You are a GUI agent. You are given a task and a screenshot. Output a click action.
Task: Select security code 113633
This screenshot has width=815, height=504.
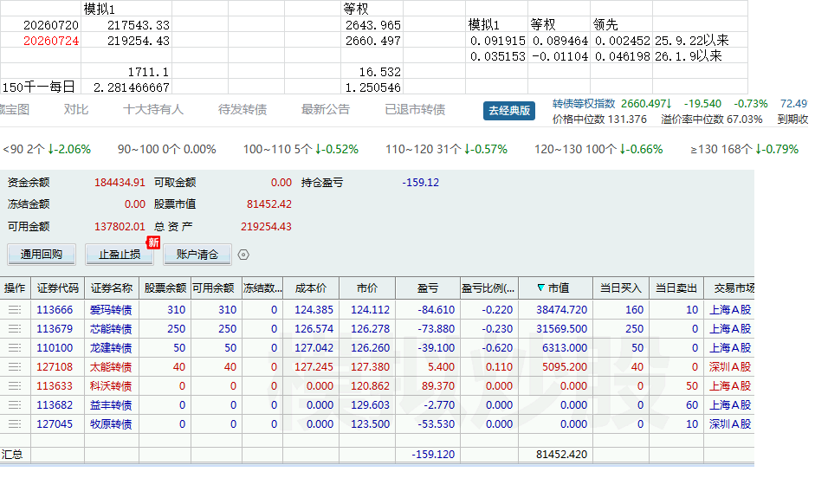(x=55, y=386)
